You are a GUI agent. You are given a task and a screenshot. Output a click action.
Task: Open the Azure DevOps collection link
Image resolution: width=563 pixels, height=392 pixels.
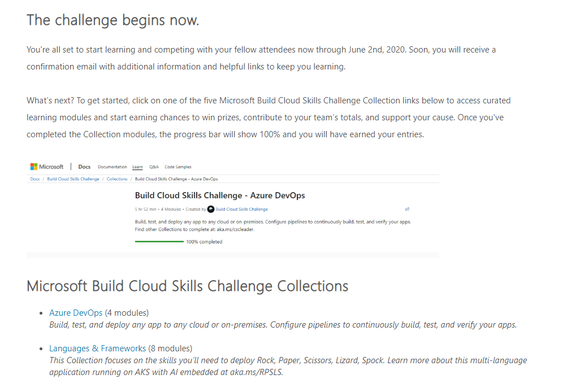click(76, 313)
